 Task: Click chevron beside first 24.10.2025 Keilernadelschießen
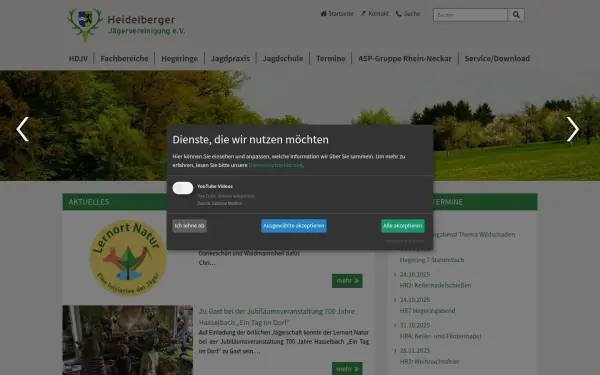(395, 274)
